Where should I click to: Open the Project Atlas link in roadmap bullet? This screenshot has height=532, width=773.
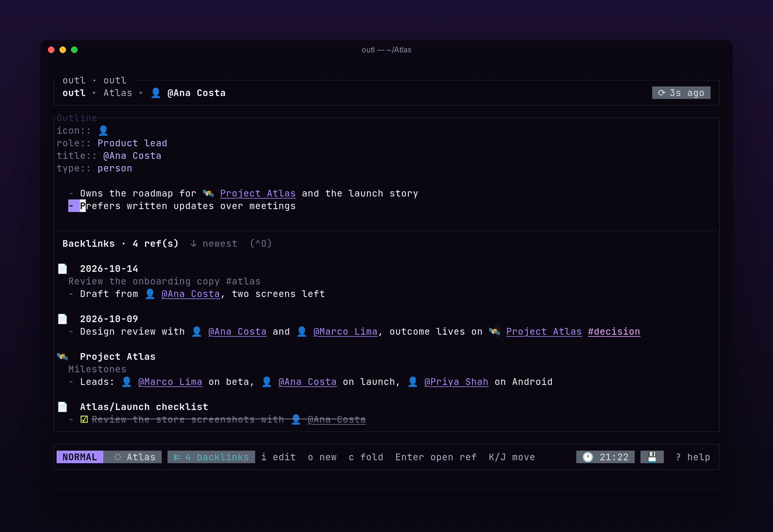pos(258,193)
